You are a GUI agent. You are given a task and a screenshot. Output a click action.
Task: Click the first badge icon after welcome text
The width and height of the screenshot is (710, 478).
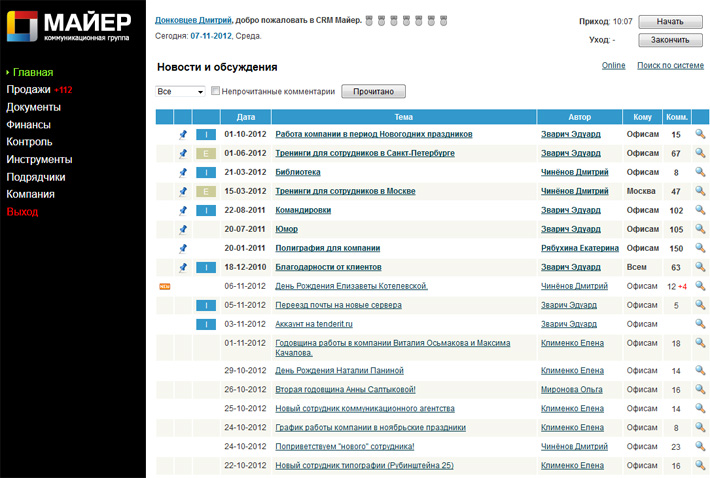[369, 20]
